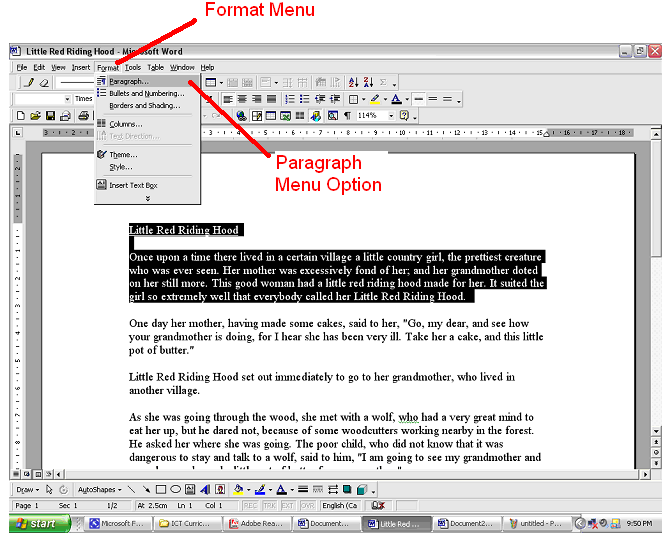Click the Start button
This screenshot has width=668, height=539.
39,523
